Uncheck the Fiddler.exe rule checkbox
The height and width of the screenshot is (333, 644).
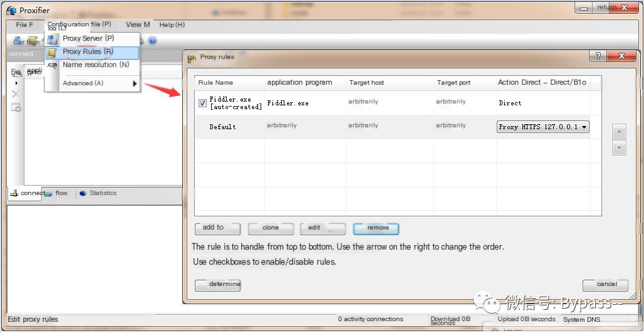click(202, 103)
